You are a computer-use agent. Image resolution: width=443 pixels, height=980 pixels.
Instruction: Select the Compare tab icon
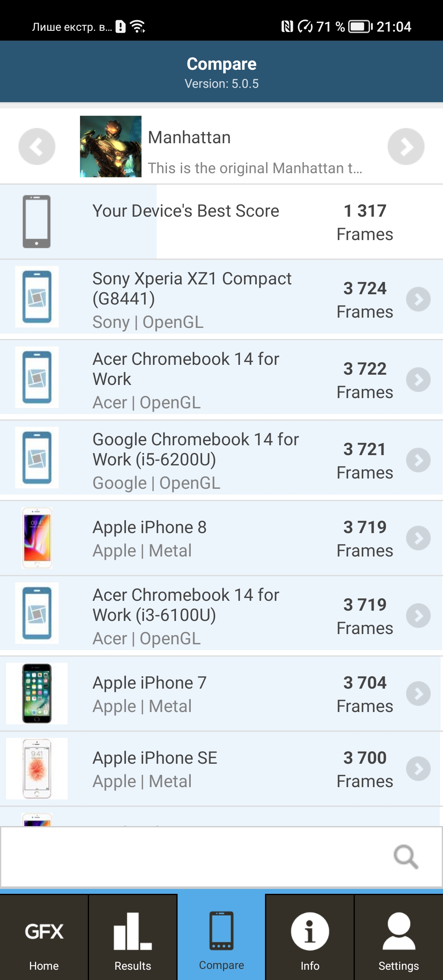(x=221, y=931)
